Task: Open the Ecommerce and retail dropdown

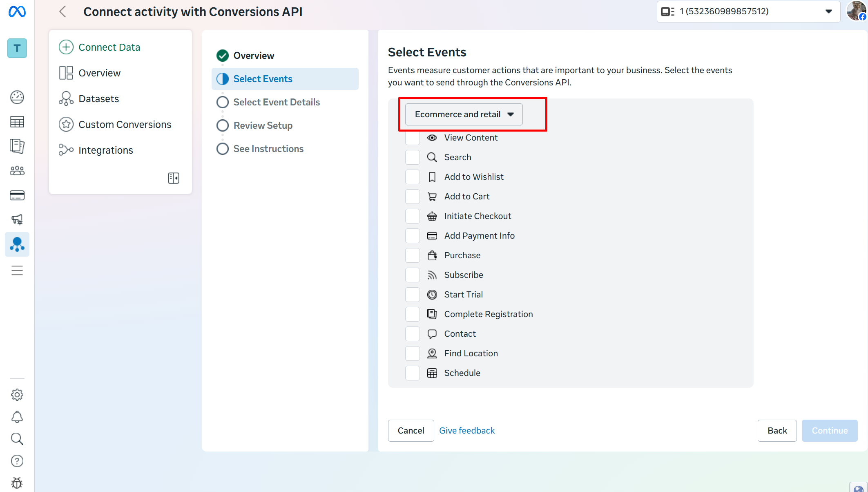Action: (x=464, y=114)
